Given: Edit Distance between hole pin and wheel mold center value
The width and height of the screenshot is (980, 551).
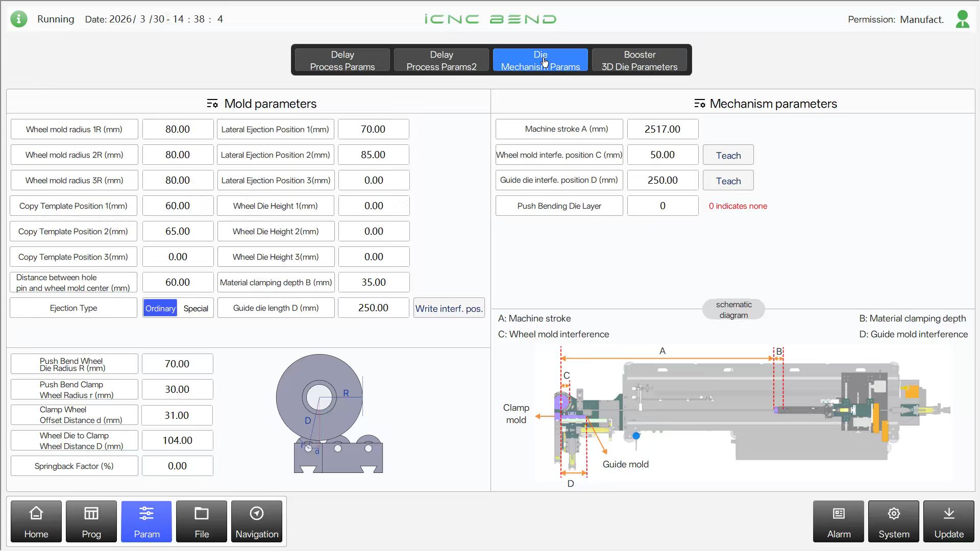Looking at the screenshot, I should (178, 282).
